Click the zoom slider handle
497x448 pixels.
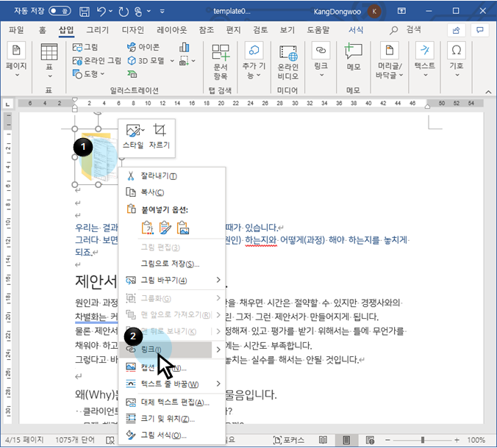tap(423, 440)
